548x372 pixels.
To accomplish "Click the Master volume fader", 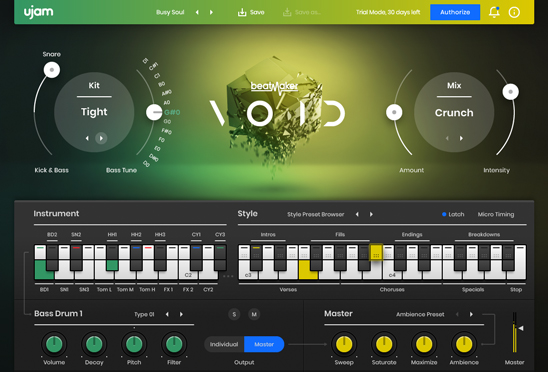I will 515,332.
